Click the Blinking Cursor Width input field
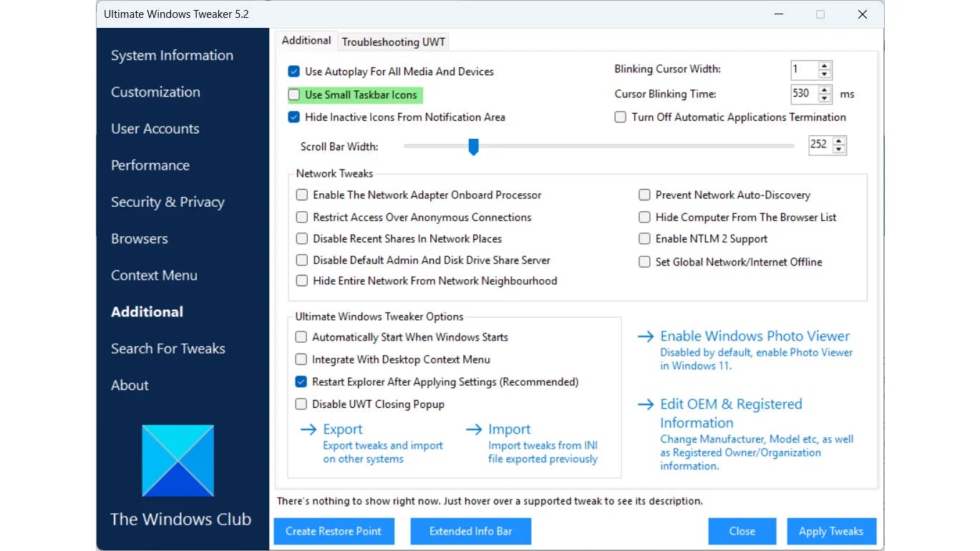Image resolution: width=980 pixels, height=551 pixels. (805, 70)
